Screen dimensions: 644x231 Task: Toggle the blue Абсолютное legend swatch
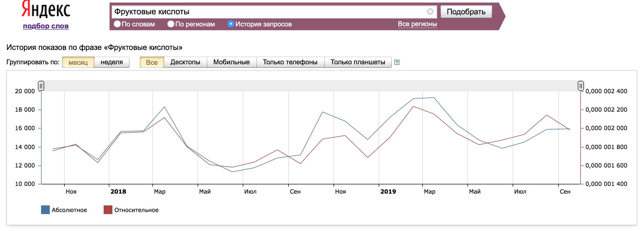[45, 210]
